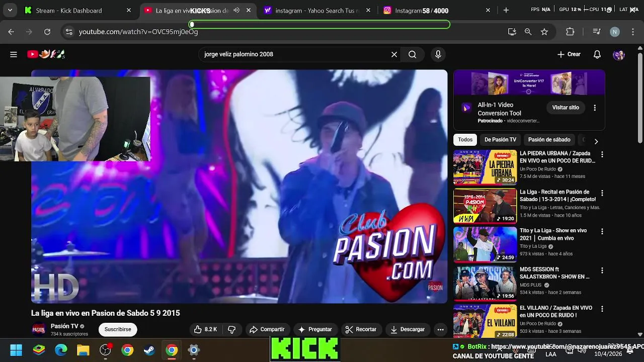This screenshot has height=362, width=644.
Task: Clip the video with Recortar
Action: point(361,329)
